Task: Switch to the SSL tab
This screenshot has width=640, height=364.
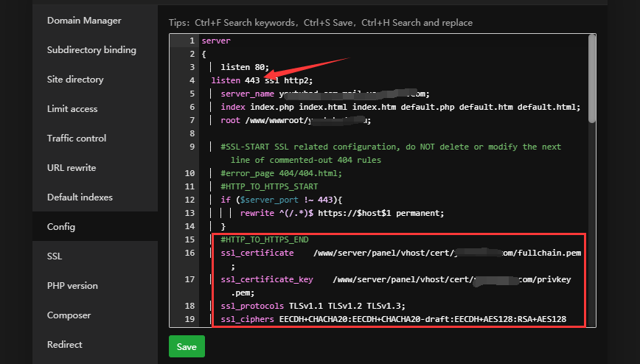Action: pos(55,256)
